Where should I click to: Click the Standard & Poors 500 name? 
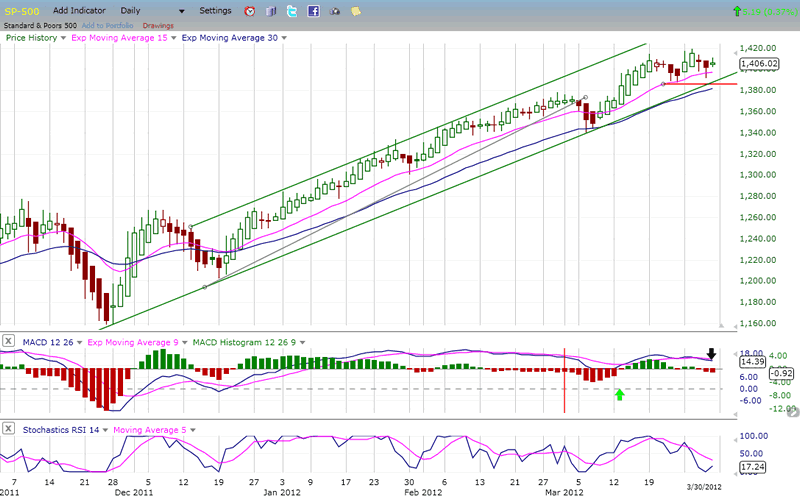40,26
